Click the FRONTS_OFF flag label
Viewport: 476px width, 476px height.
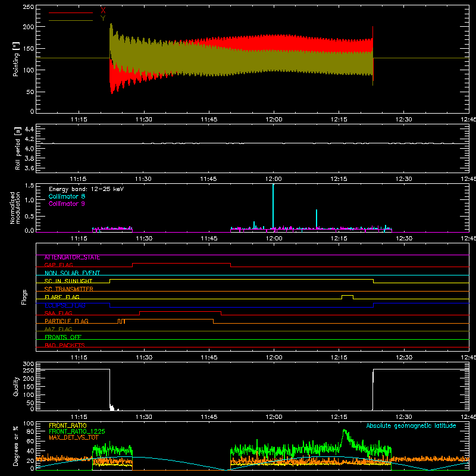pos(63,337)
